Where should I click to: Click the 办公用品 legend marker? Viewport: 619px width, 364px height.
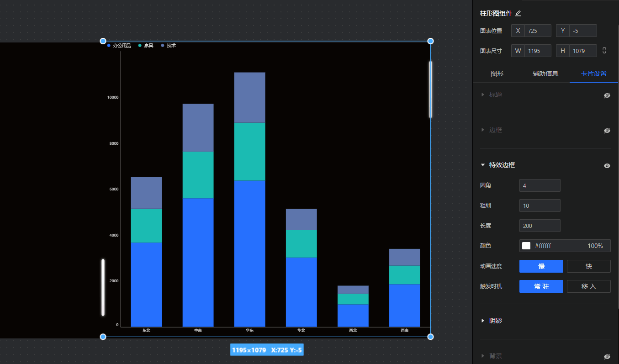109,46
